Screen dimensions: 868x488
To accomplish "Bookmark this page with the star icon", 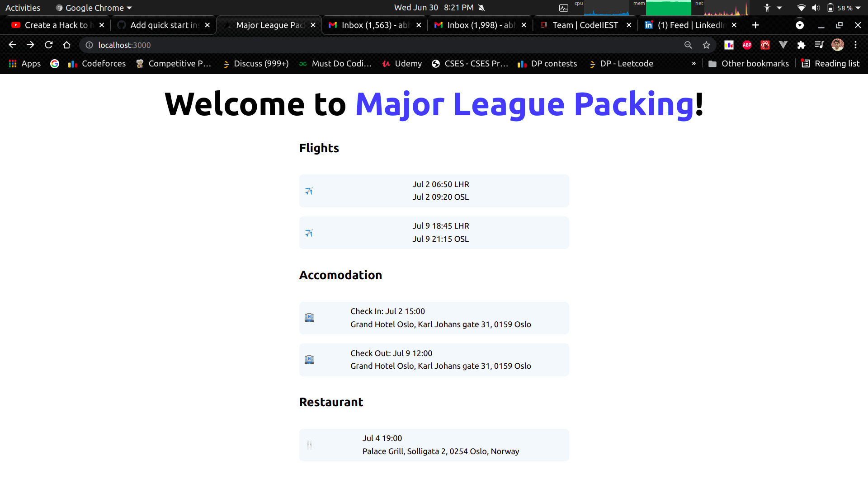I will (x=706, y=45).
